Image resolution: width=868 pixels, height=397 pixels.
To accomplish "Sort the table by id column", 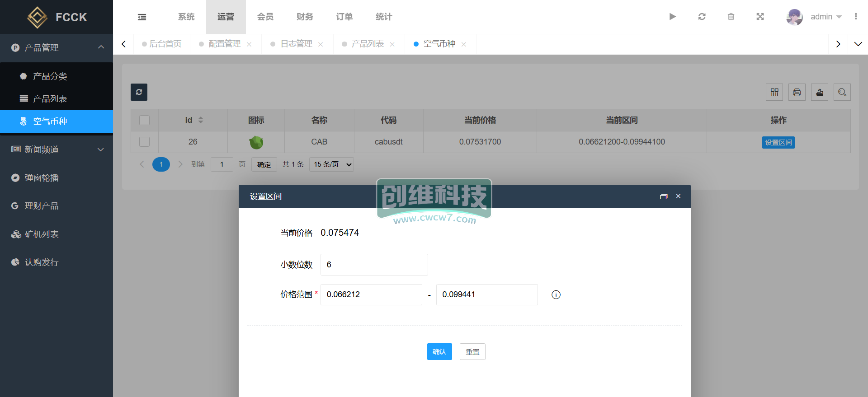I will coord(200,120).
